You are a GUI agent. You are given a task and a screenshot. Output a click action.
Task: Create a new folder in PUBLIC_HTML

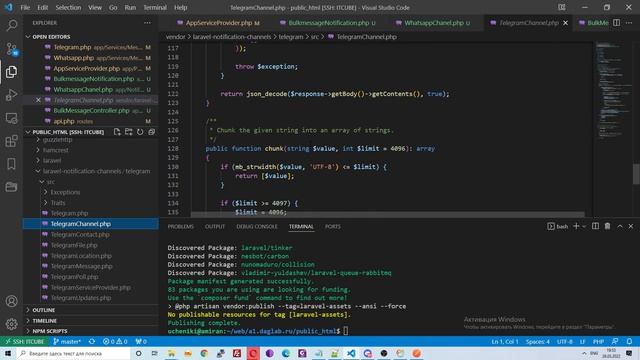point(129,132)
